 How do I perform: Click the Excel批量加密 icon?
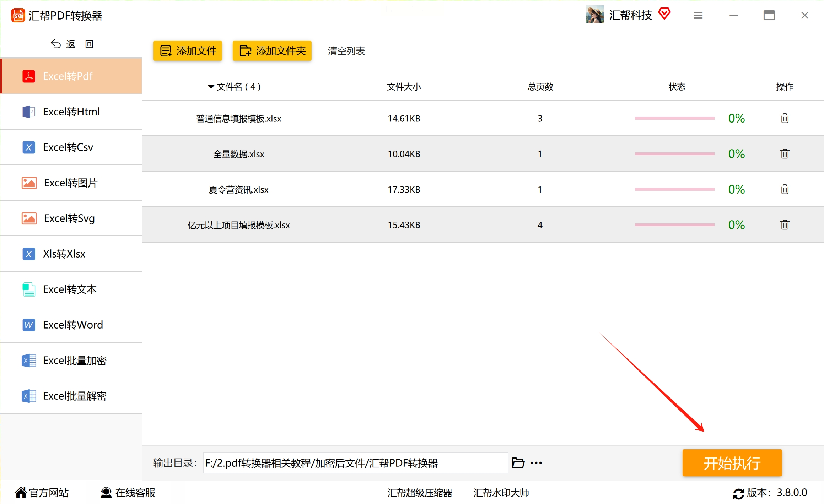[x=29, y=360]
